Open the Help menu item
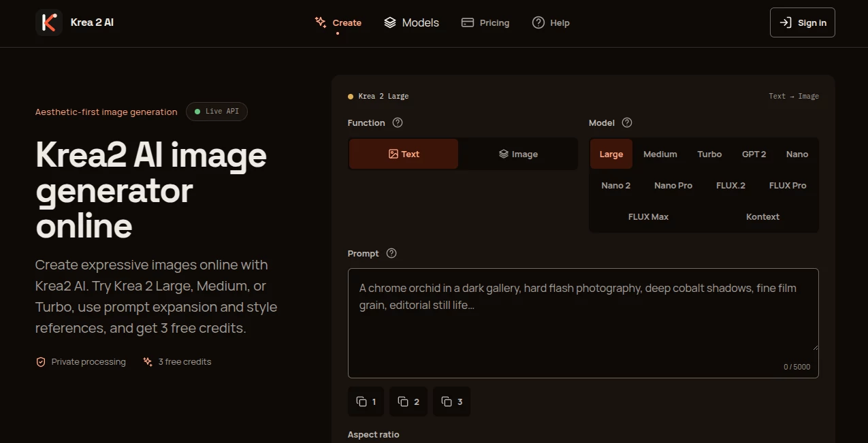868x443 pixels. [551, 22]
